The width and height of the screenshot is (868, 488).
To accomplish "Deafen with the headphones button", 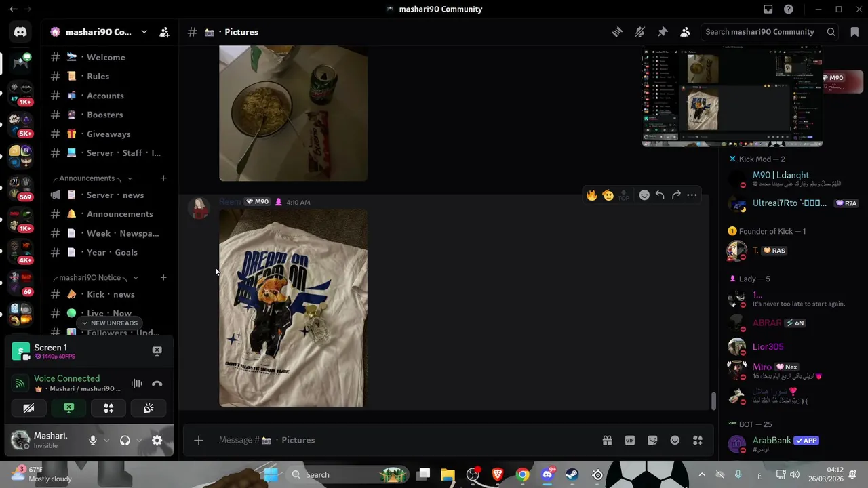I will click(x=125, y=441).
